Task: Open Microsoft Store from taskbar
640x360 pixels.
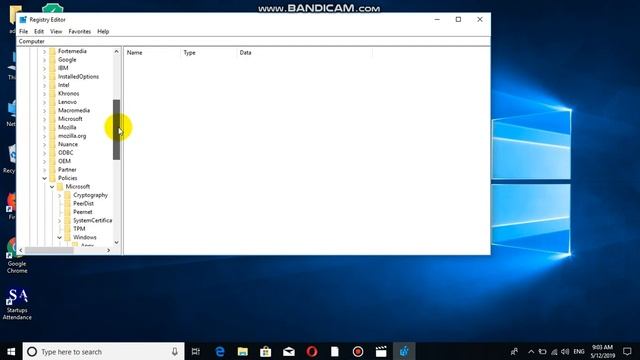Action: [x=266, y=351]
